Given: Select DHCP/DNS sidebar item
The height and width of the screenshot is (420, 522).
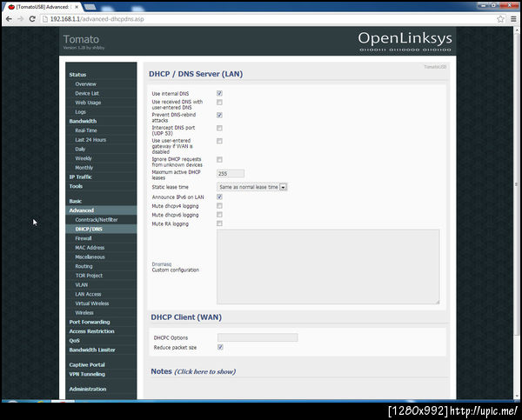Looking at the screenshot, I should (x=89, y=229).
